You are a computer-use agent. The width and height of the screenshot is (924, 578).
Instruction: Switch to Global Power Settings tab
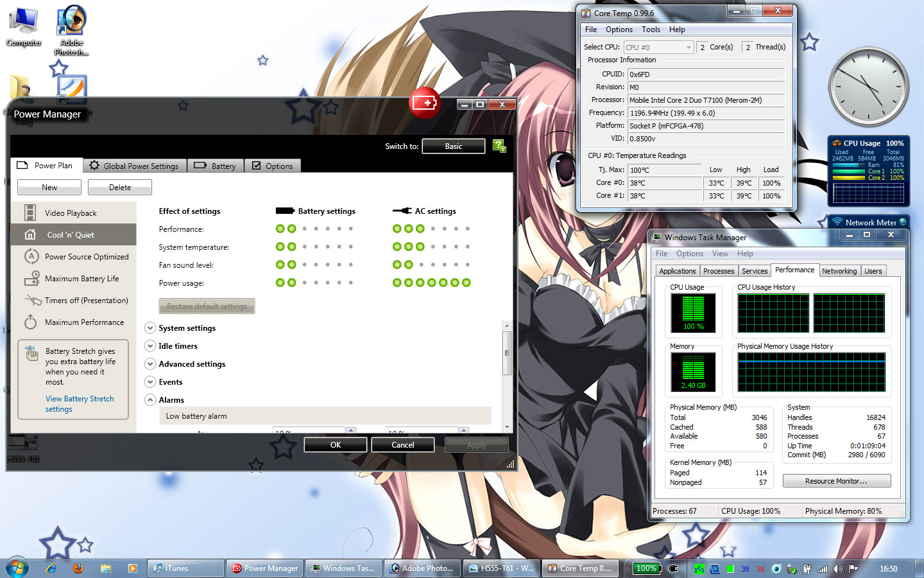click(x=134, y=166)
